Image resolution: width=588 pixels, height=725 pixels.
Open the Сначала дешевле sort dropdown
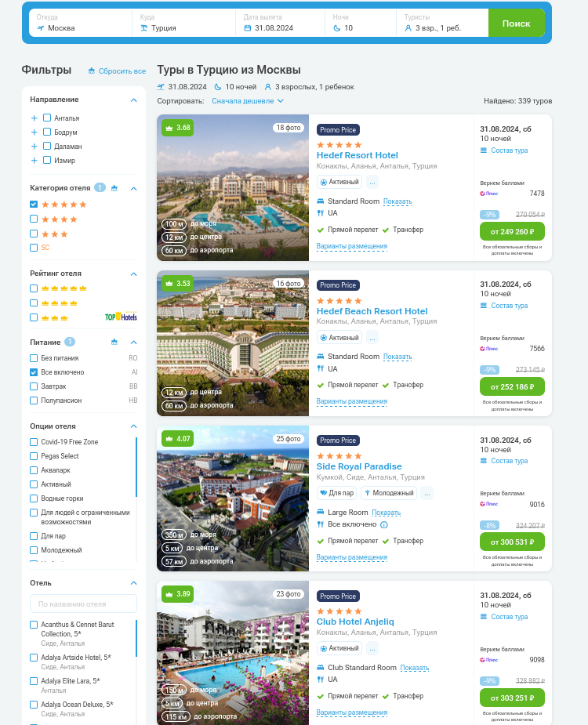[x=248, y=101]
